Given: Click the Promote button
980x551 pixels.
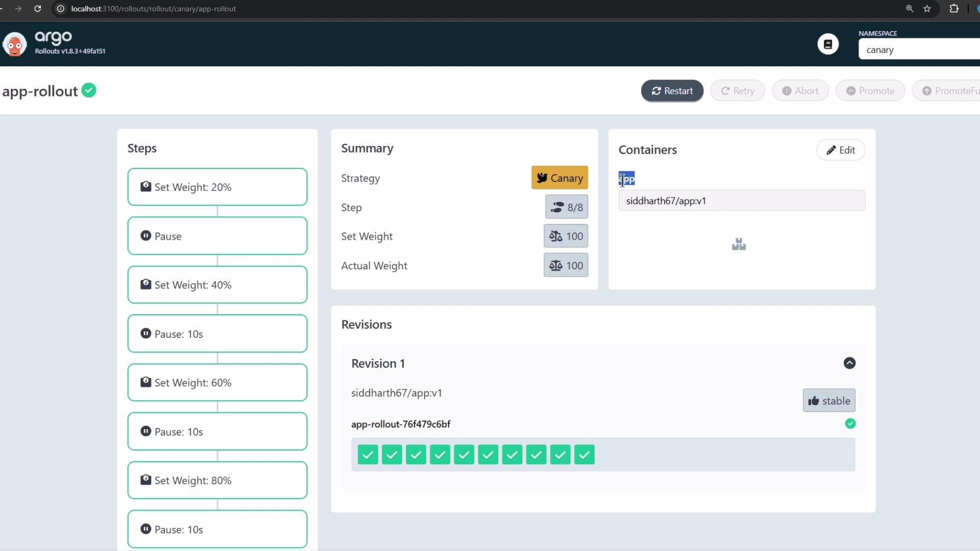Looking at the screenshot, I should pos(870,91).
